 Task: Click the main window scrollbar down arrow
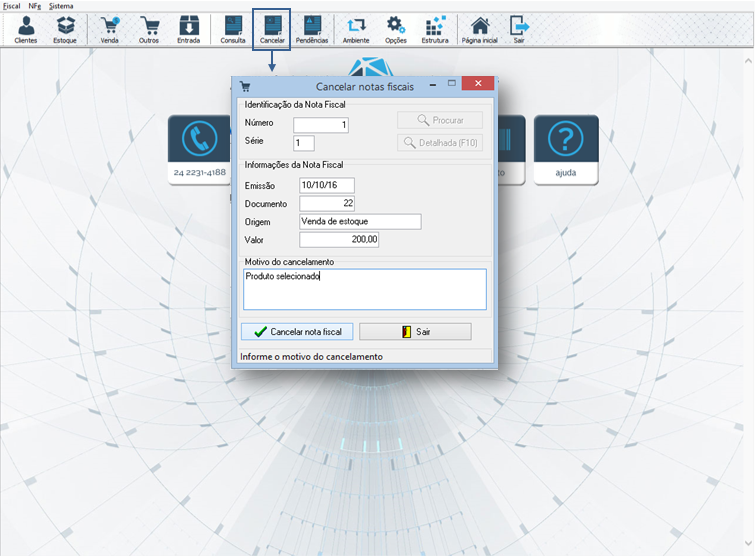click(748, 543)
